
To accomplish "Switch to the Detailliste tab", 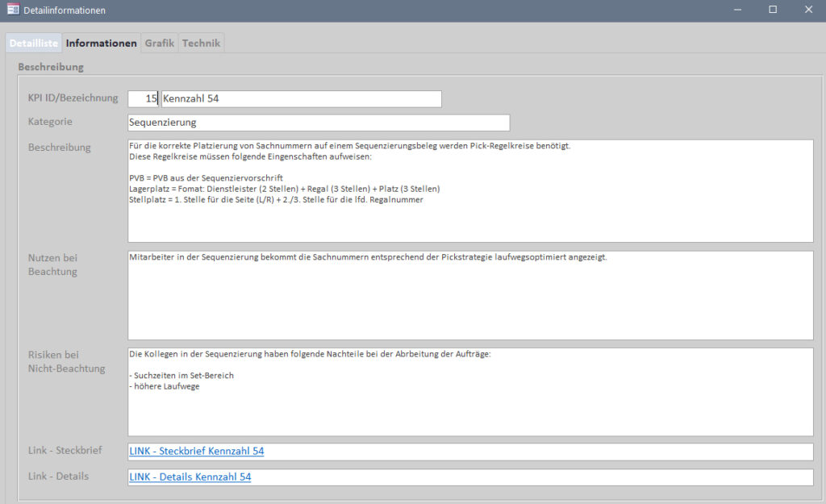I will click(x=34, y=44).
